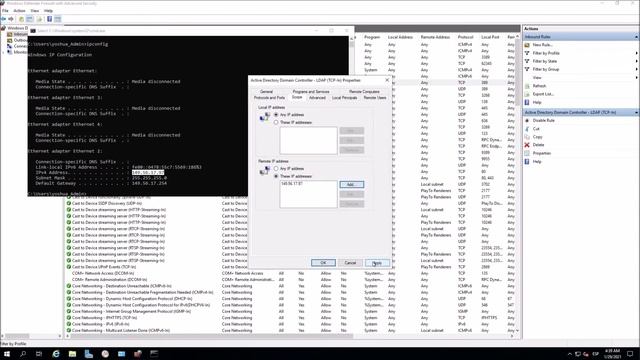Open the Windows Start menu

point(7,354)
